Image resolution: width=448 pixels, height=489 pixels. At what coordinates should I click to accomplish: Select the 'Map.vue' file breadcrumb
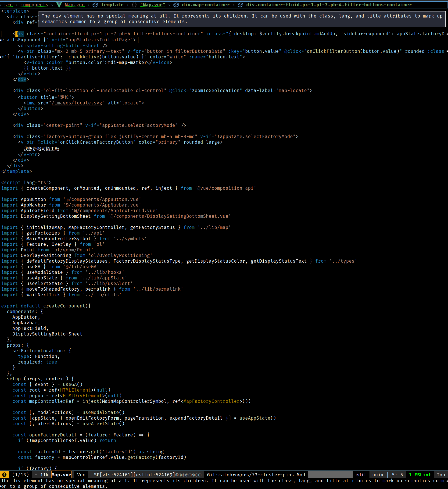click(x=75, y=5)
